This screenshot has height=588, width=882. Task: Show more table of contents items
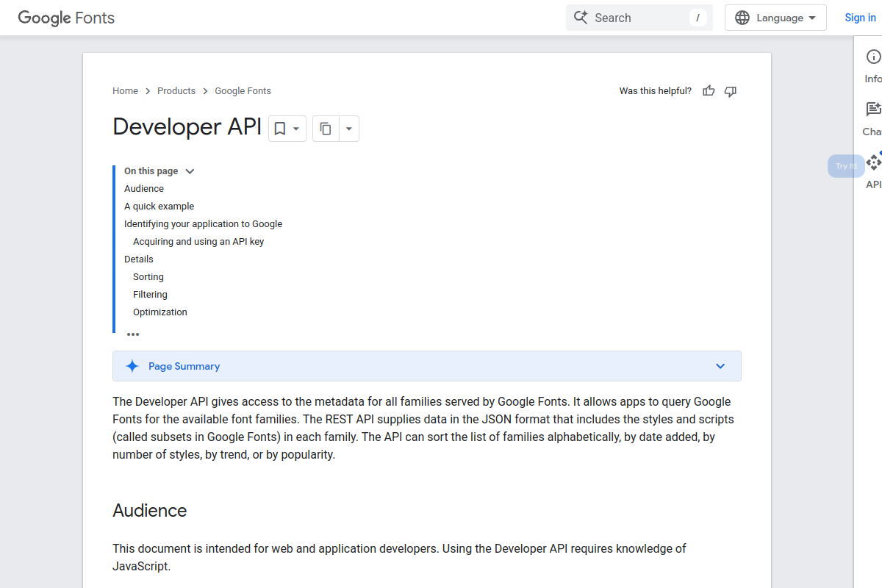(133, 334)
